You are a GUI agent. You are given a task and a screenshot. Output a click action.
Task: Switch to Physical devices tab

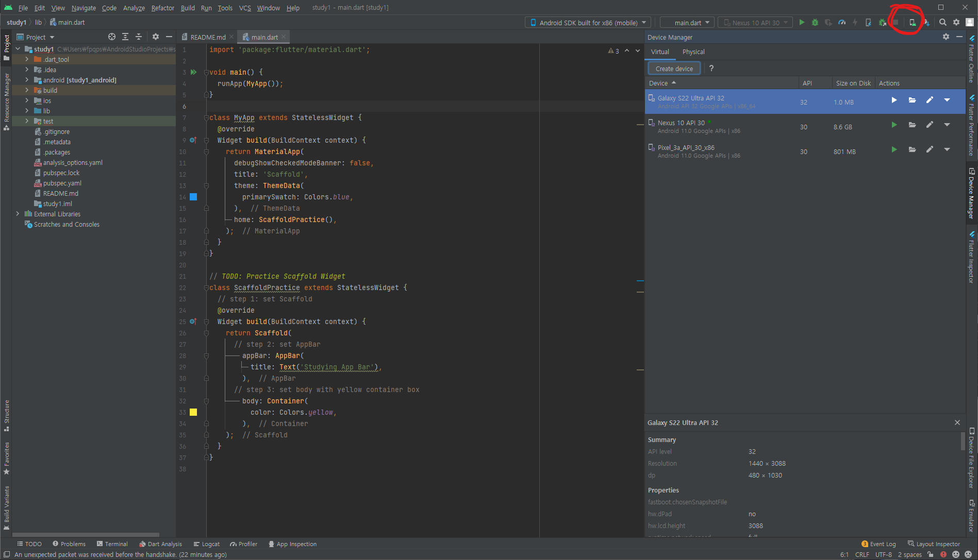tap(693, 52)
